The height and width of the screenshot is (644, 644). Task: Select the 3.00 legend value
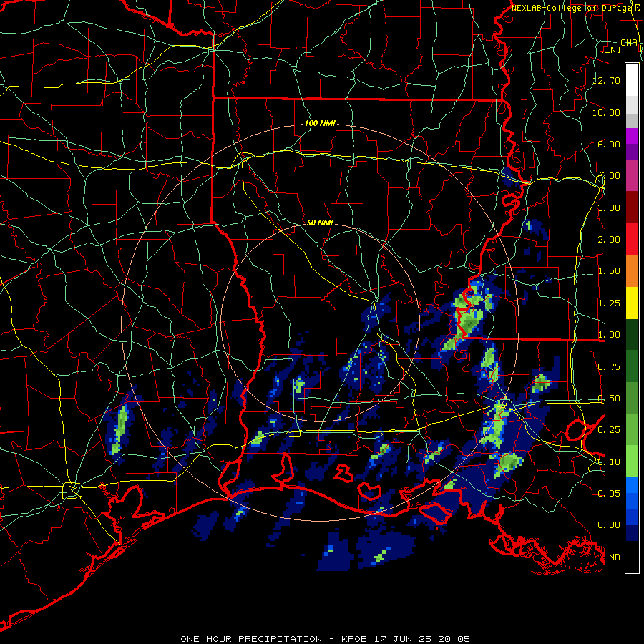[609, 208]
